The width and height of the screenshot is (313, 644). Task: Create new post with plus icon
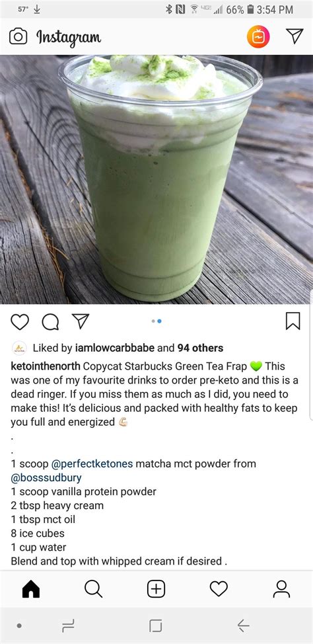[156, 589]
